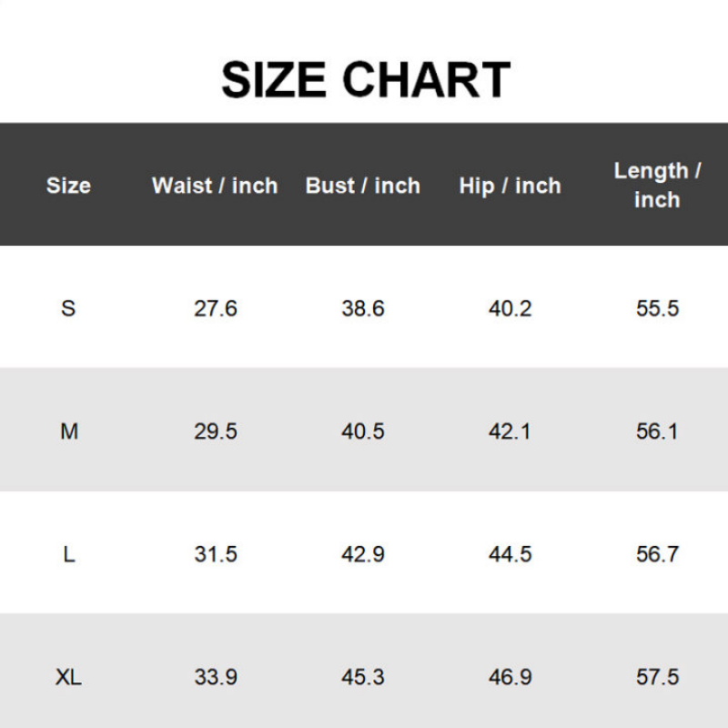The width and height of the screenshot is (728, 728).
Task: Click the Waist / inch header
Action: 215,186
